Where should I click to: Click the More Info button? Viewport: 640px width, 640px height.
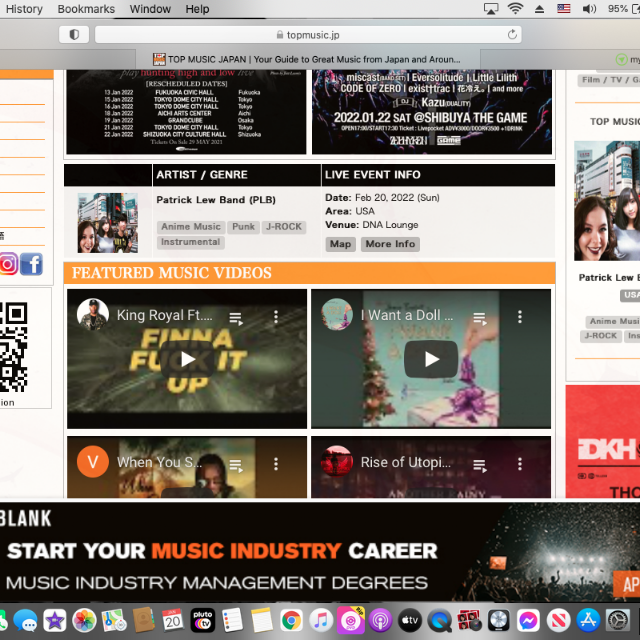(x=390, y=244)
